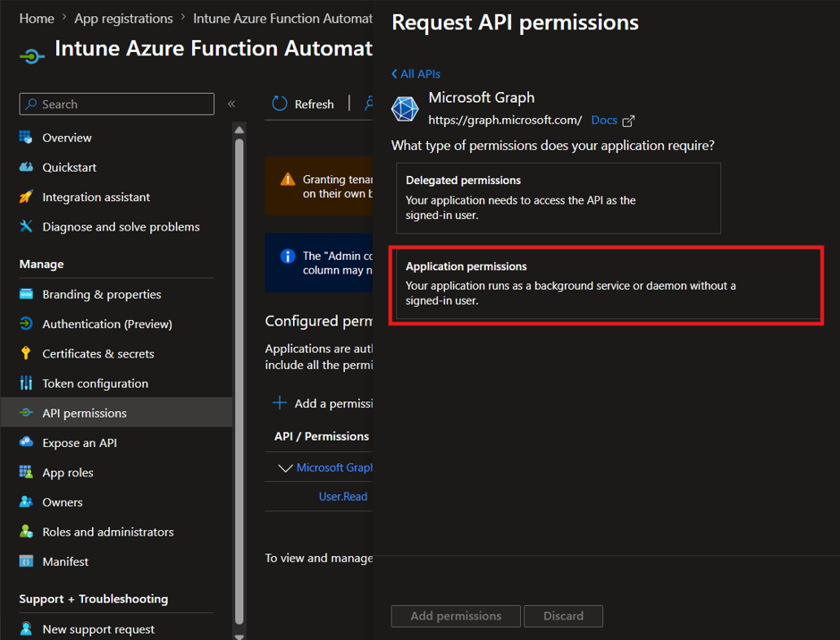Collapse the sidebar with double chevron
Image resolution: width=840 pixels, height=640 pixels.
[231, 104]
